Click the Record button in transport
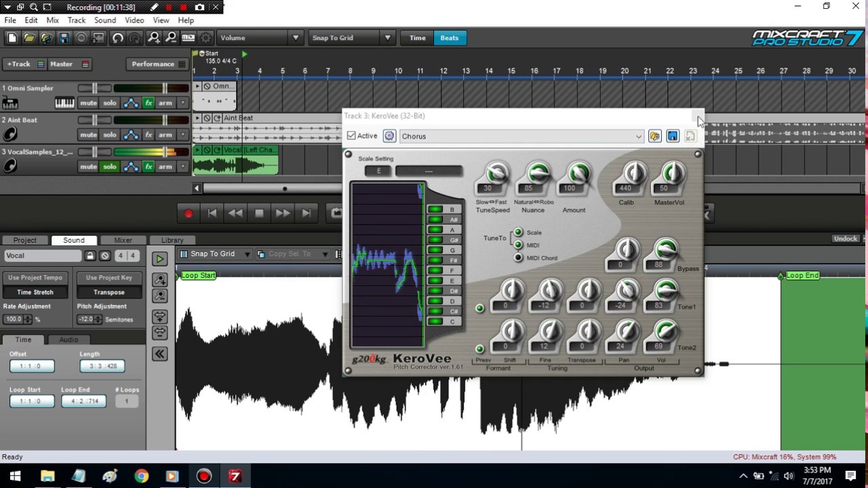868x488 pixels. (189, 213)
